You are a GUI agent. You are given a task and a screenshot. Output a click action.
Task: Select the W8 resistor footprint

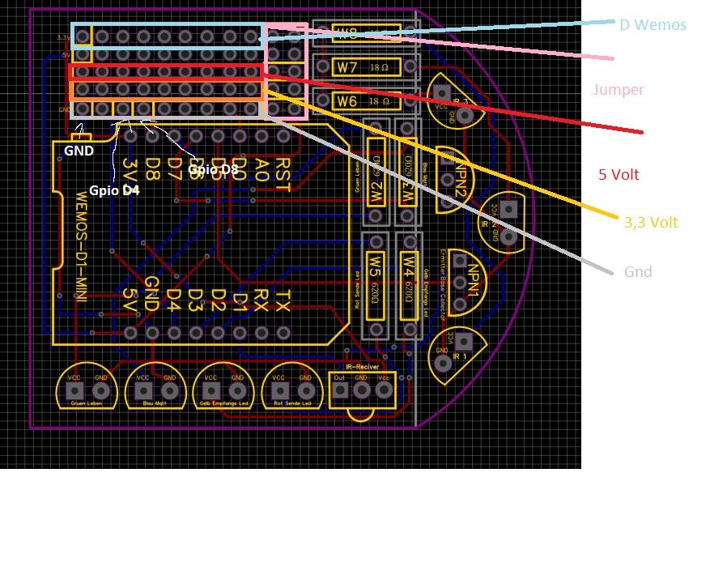[366, 33]
